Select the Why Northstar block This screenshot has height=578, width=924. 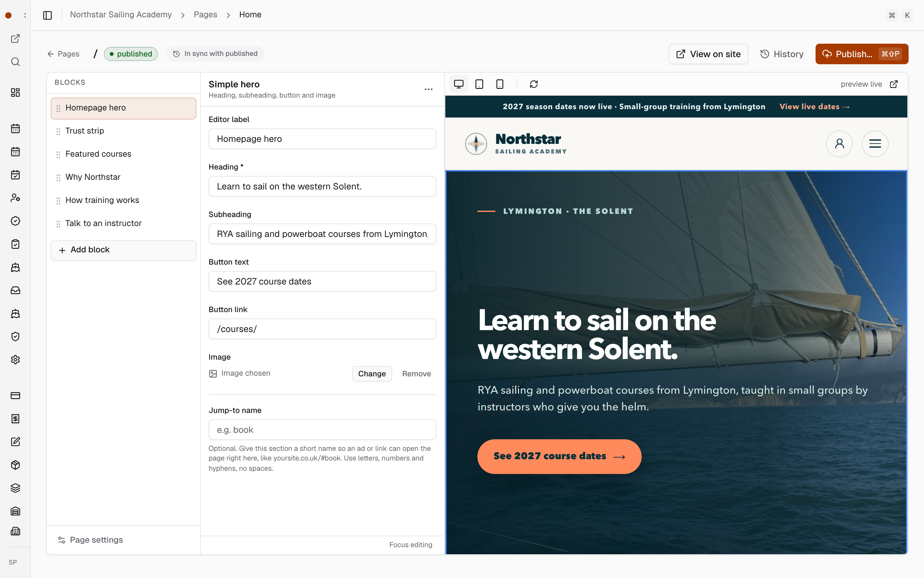[123, 177]
